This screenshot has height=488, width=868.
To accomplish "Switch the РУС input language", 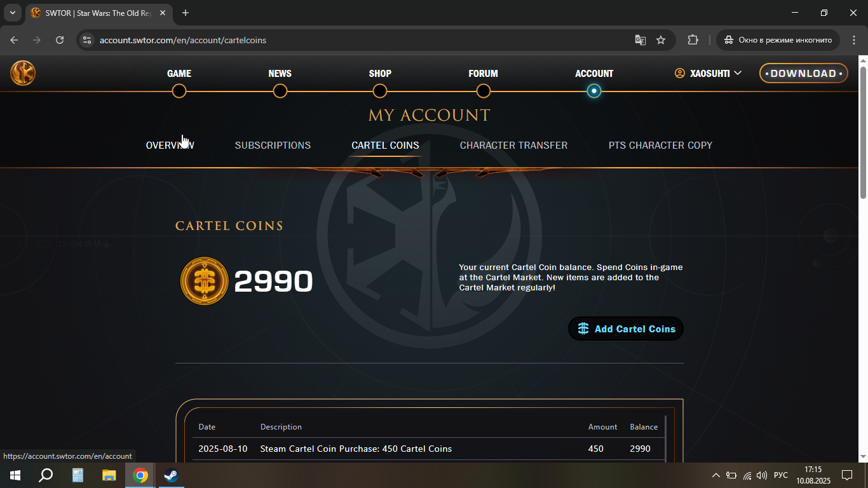I will pyautogui.click(x=781, y=475).
